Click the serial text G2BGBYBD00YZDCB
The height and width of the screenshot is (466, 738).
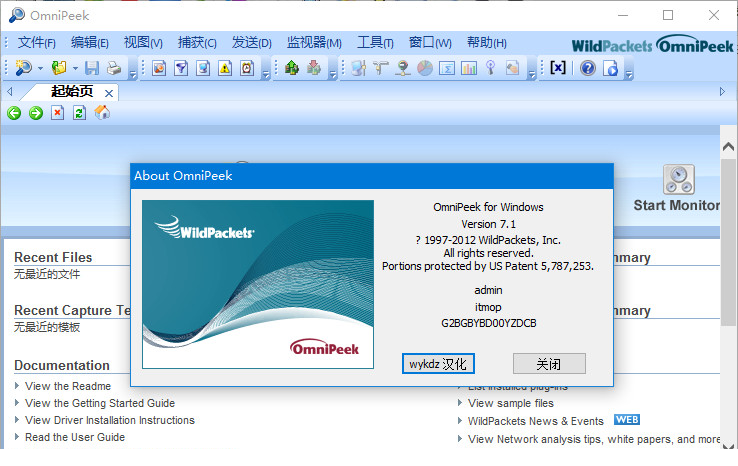pyautogui.click(x=489, y=323)
